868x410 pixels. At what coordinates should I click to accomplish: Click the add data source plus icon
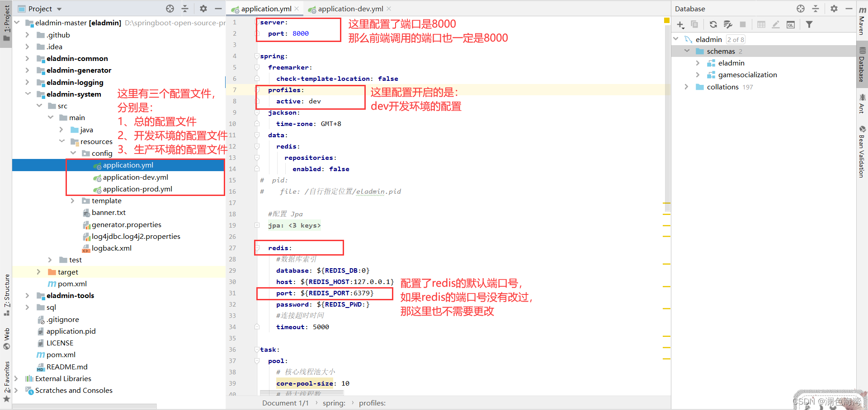pos(680,25)
